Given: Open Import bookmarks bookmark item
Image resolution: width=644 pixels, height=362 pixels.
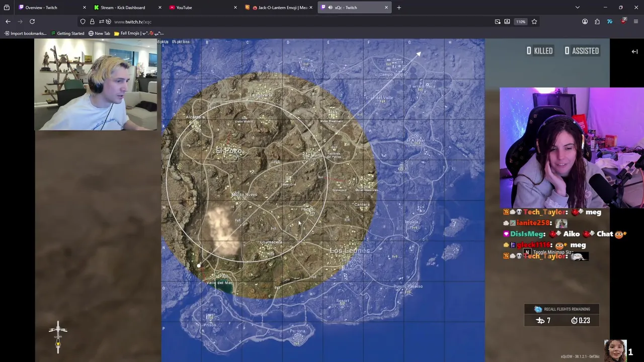Looking at the screenshot, I should click(x=26, y=34).
